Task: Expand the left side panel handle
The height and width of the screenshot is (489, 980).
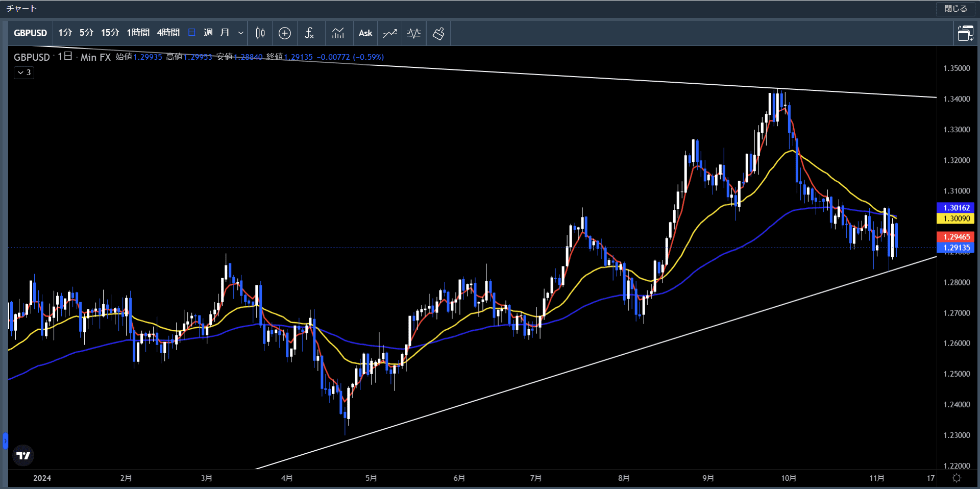Action: 5,441
